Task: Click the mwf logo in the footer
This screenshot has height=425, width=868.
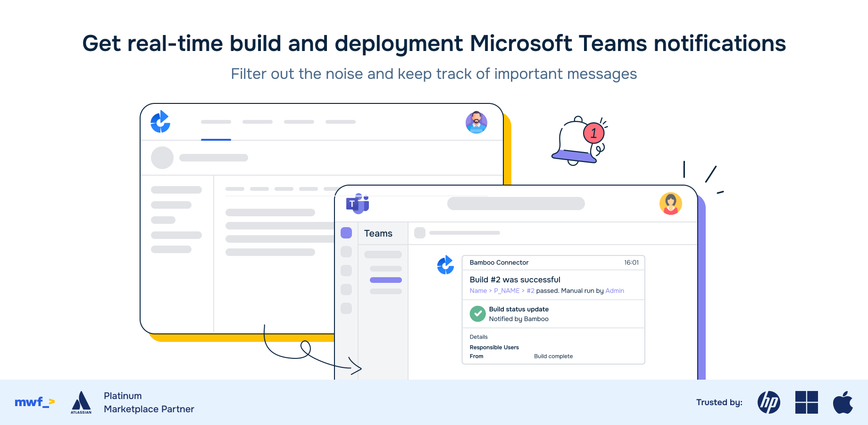Action: [35, 402]
